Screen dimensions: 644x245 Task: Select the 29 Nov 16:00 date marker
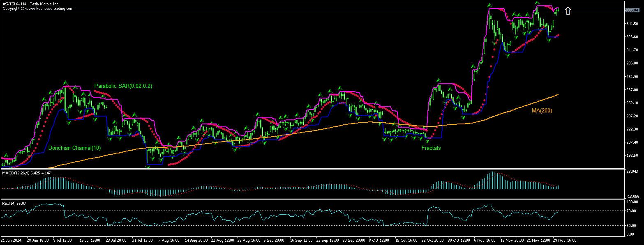pyautogui.click(x=564, y=239)
